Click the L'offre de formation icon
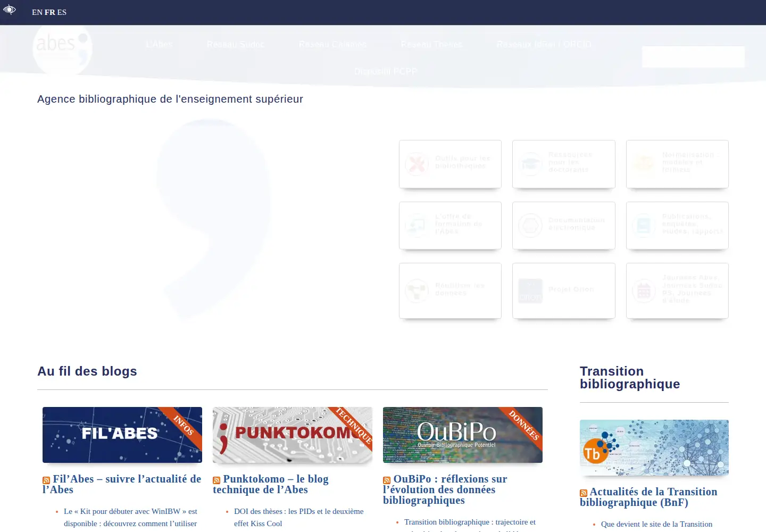 417,225
